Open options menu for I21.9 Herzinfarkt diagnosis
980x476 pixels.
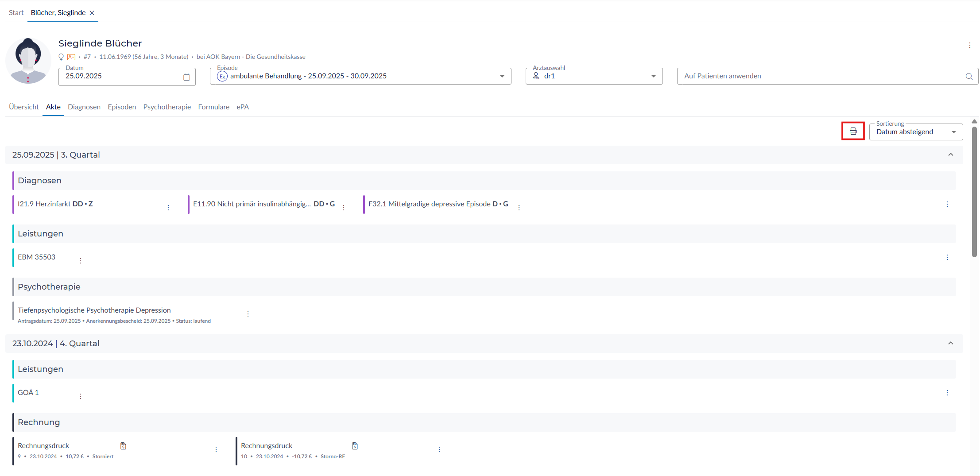tap(168, 208)
